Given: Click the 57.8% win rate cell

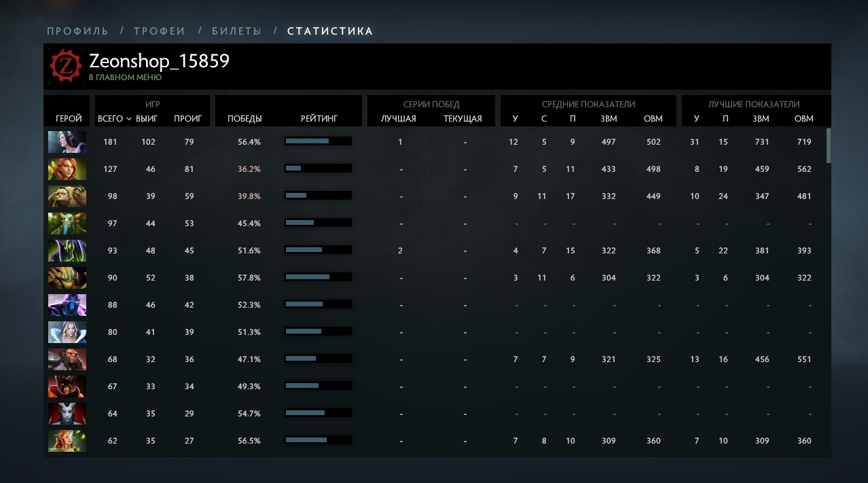Looking at the screenshot, I should (x=249, y=278).
